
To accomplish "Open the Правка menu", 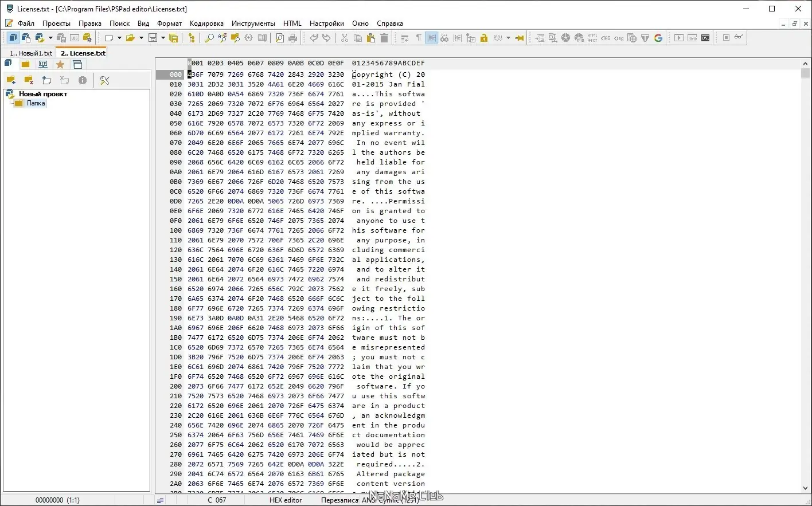I will pos(90,23).
